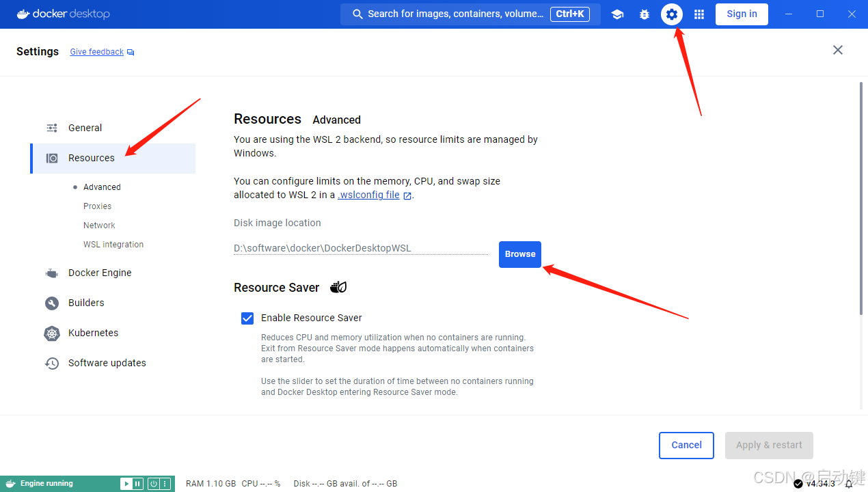Click the Cancel button

pos(686,445)
